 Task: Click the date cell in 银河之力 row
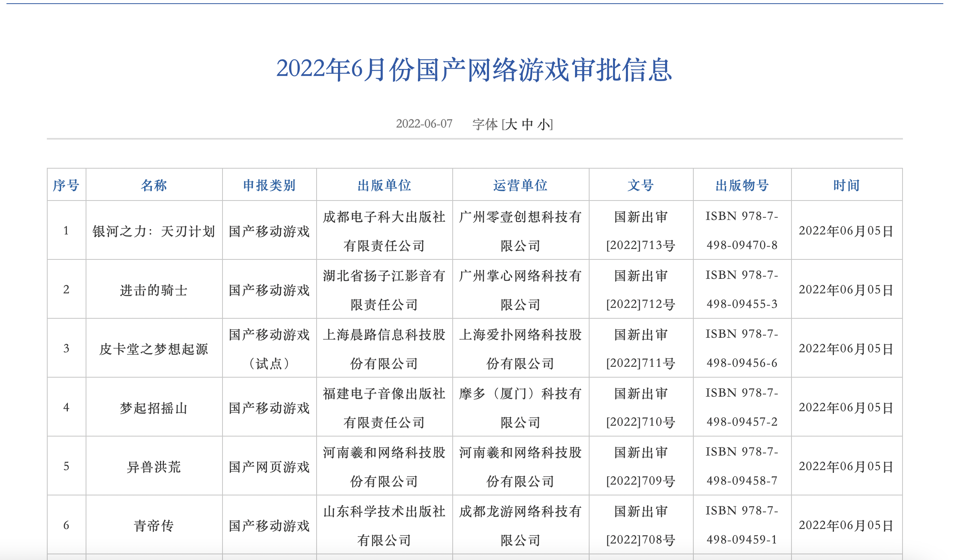pyautogui.click(x=846, y=231)
